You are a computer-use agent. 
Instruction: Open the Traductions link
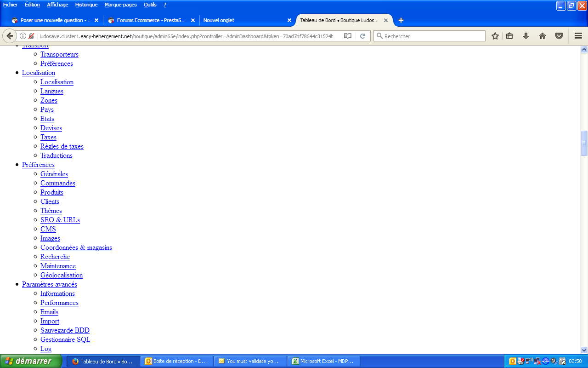tap(57, 155)
